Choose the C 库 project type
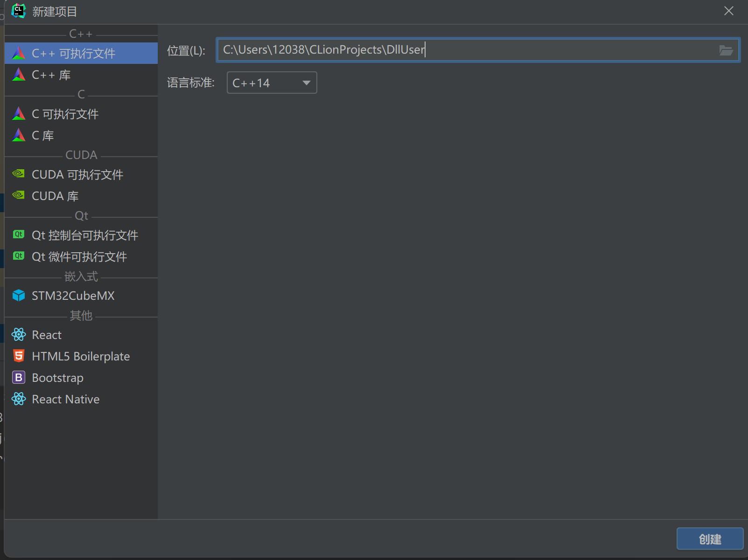Viewport: 748px width, 560px height. coord(81,135)
